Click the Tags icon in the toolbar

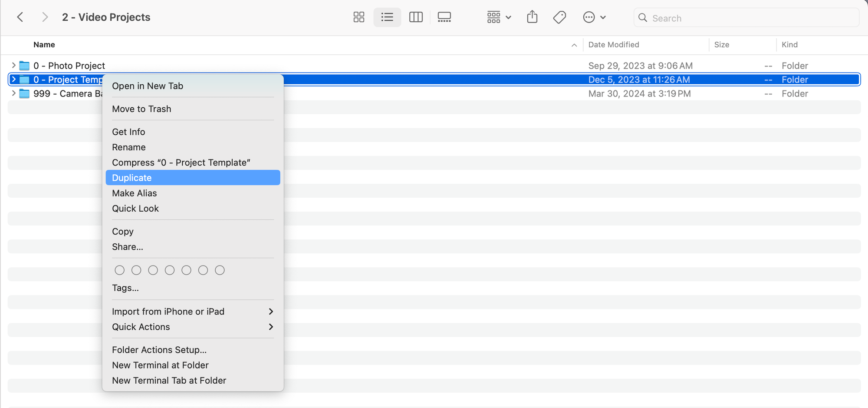coord(559,17)
